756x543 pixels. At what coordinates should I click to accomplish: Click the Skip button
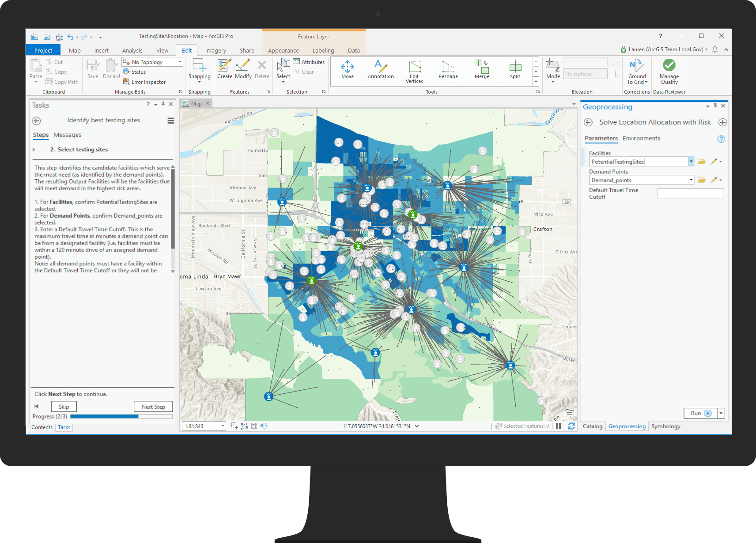[64, 407]
